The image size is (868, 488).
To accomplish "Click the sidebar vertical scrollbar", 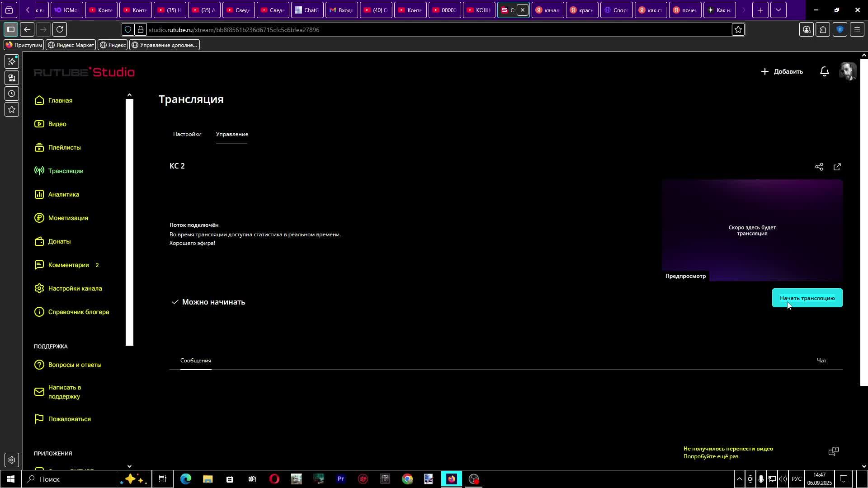I will (129, 221).
